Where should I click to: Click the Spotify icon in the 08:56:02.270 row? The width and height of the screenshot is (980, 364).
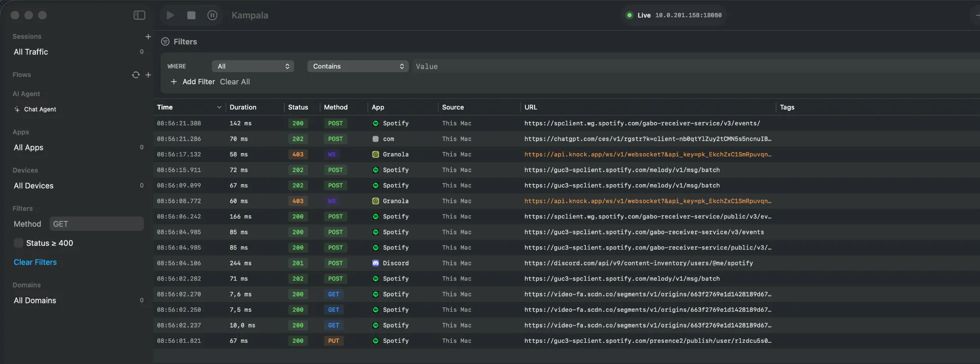(375, 294)
